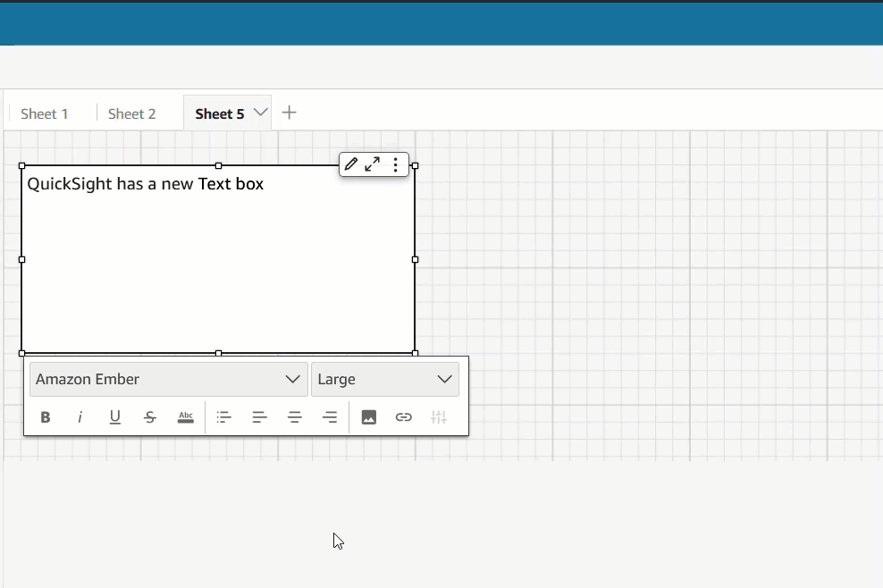The width and height of the screenshot is (883, 588).
Task: Maximize the text box with expand arrows
Action: pos(372,164)
